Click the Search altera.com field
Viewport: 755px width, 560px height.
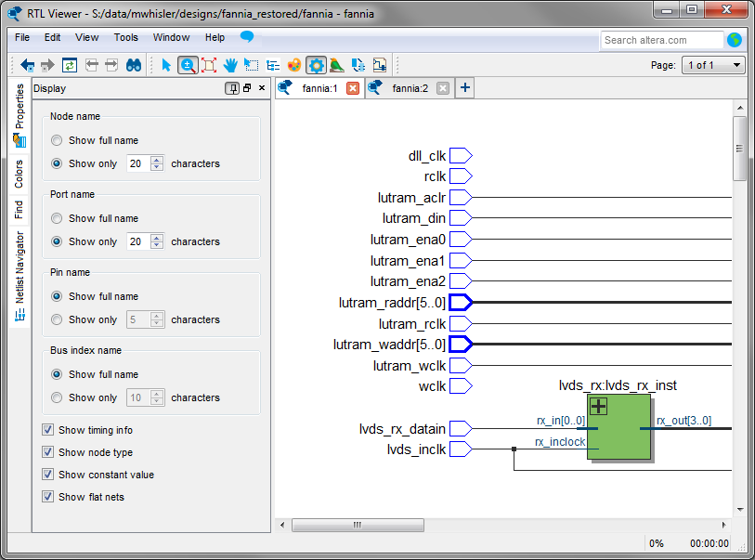pos(660,40)
